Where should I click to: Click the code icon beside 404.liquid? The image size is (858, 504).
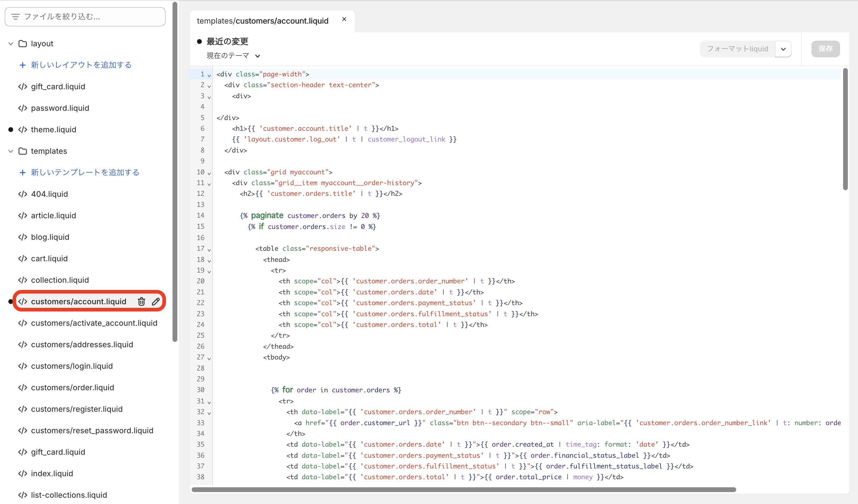coord(23,194)
